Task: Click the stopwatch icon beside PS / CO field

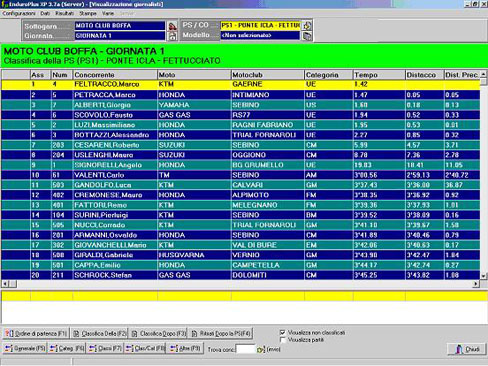Action: [307, 25]
